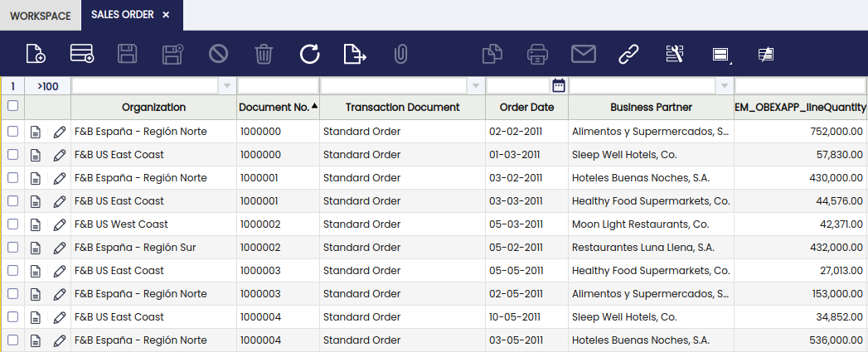Sort by the Order Date column header

pyautogui.click(x=526, y=108)
